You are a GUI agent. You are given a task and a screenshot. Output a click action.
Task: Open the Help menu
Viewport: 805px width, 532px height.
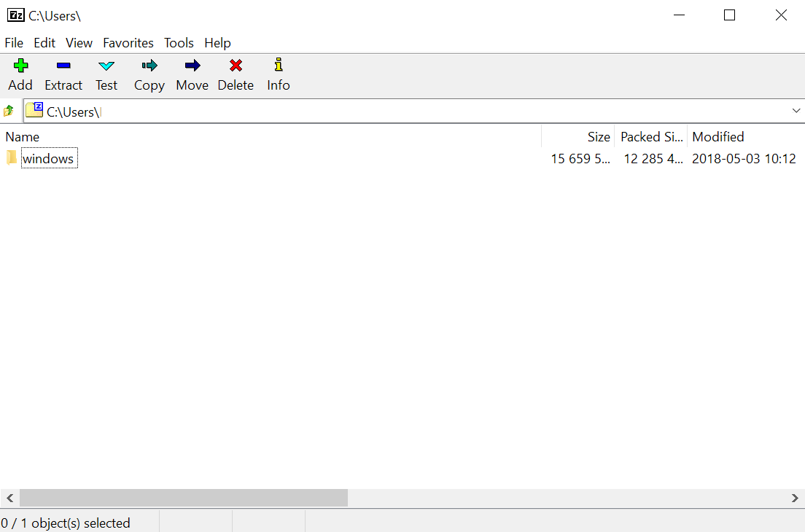(x=218, y=42)
